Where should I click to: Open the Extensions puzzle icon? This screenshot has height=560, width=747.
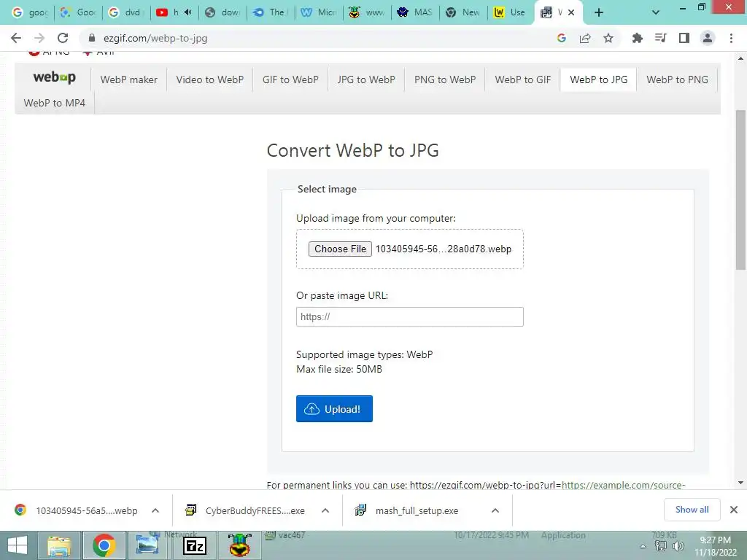click(637, 38)
